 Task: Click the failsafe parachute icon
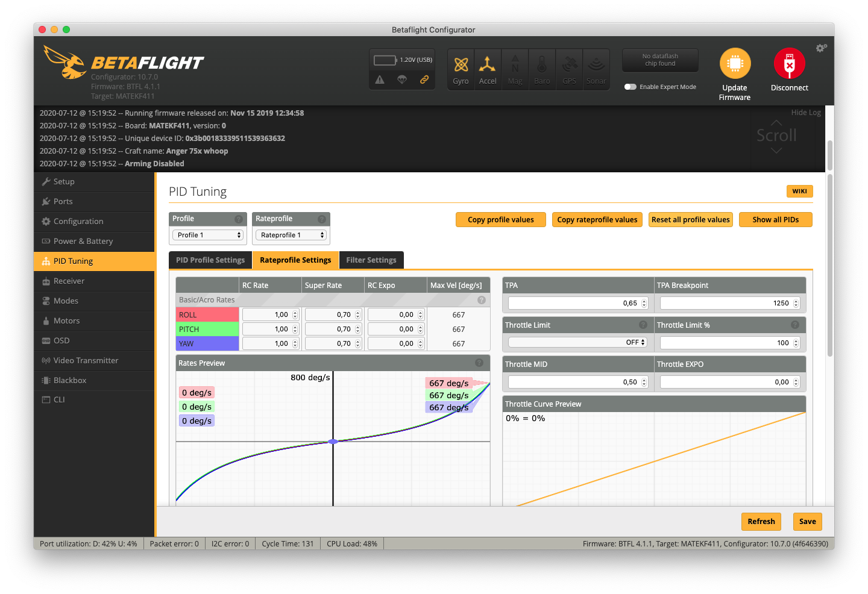pyautogui.click(x=402, y=80)
